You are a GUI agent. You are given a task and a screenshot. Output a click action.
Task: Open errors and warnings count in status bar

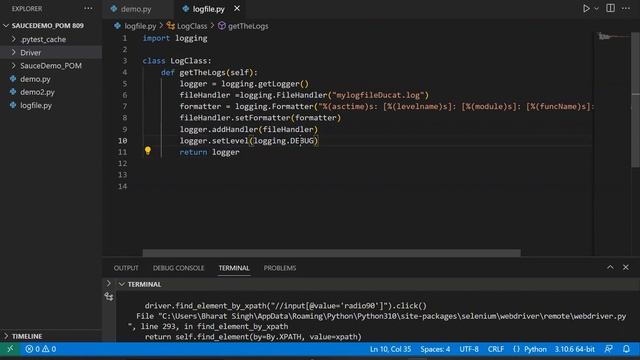tap(40, 349)
